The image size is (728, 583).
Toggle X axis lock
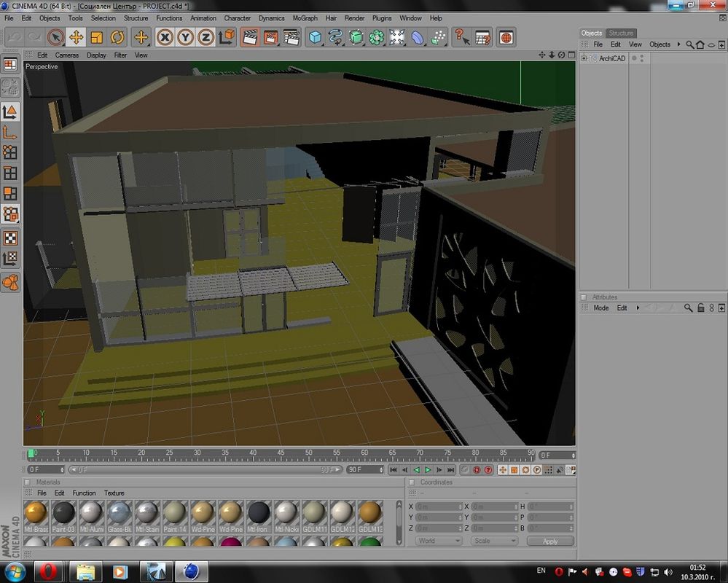point(165,36)
